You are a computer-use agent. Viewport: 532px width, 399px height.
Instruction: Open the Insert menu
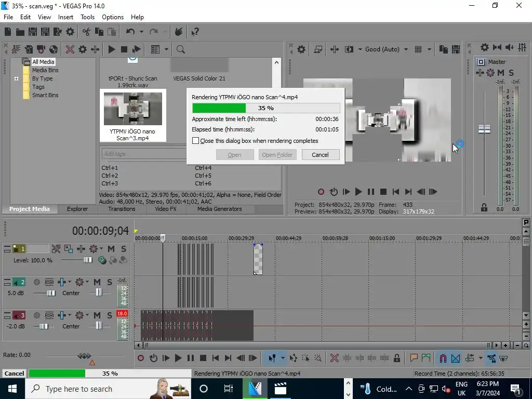(x=65, y=17)
